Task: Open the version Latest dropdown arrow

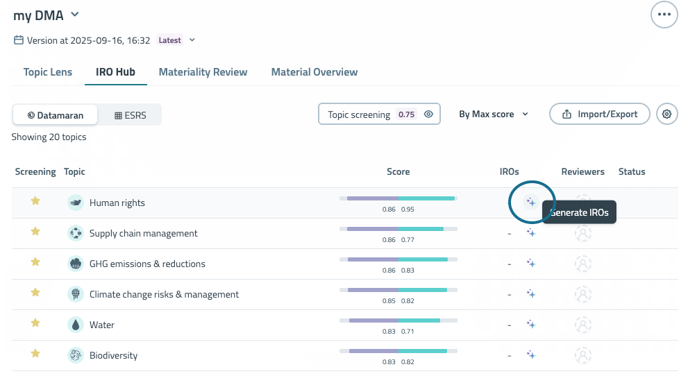Action: click(x=192, y=40)
